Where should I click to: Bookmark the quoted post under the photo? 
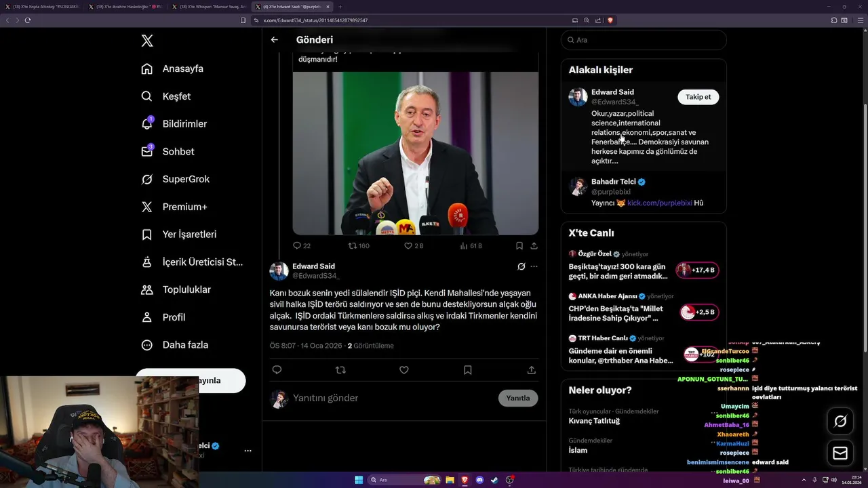click(x=519, y=245)
